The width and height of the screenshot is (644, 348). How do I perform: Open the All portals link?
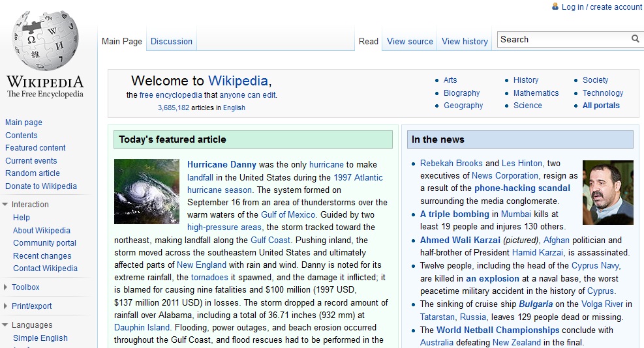pyautogui.click(x=601, y=106)
